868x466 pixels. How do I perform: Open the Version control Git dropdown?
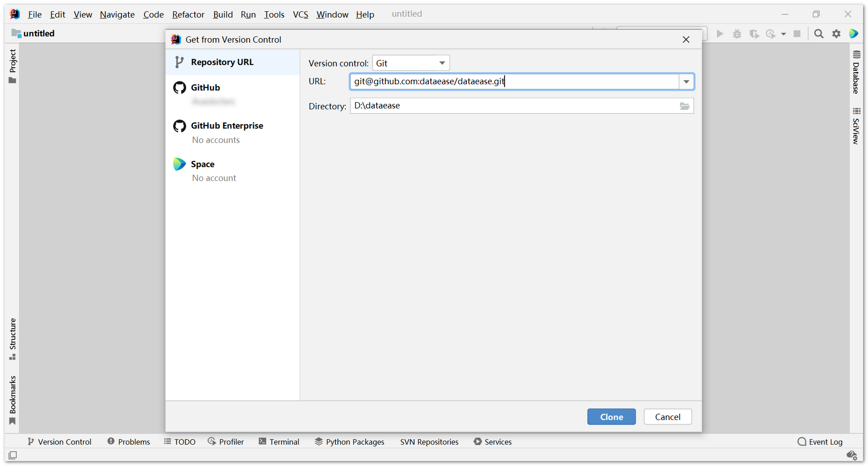(411, 63)
